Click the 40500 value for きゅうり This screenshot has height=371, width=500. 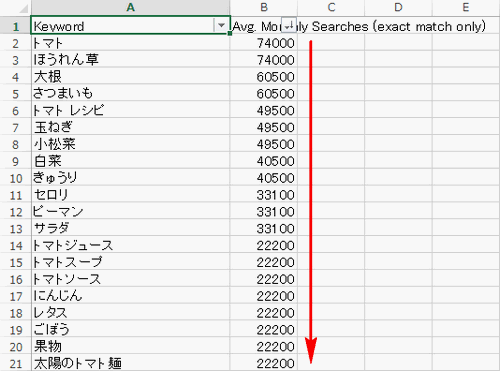264,178
